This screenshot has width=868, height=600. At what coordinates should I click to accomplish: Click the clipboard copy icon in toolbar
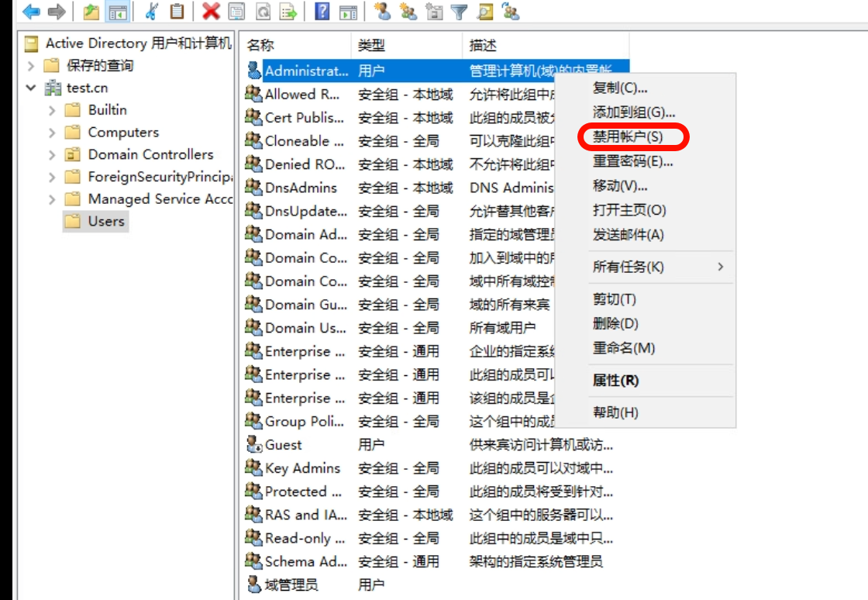pyautogui.click(x=177, y=11)
